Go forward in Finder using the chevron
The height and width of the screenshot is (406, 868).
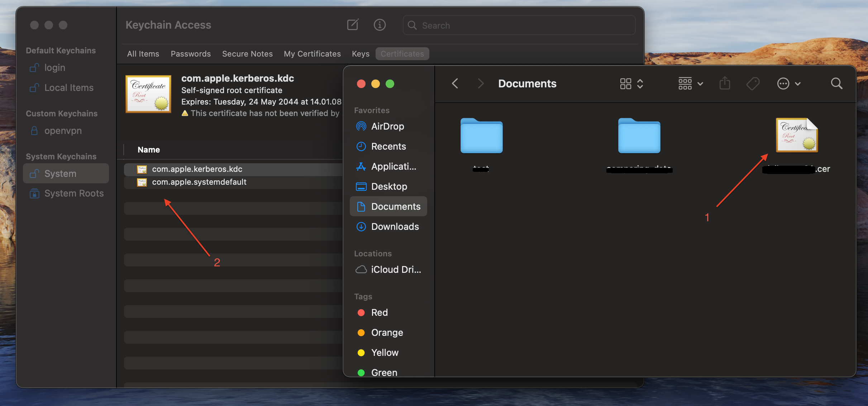tap(481, 83)
